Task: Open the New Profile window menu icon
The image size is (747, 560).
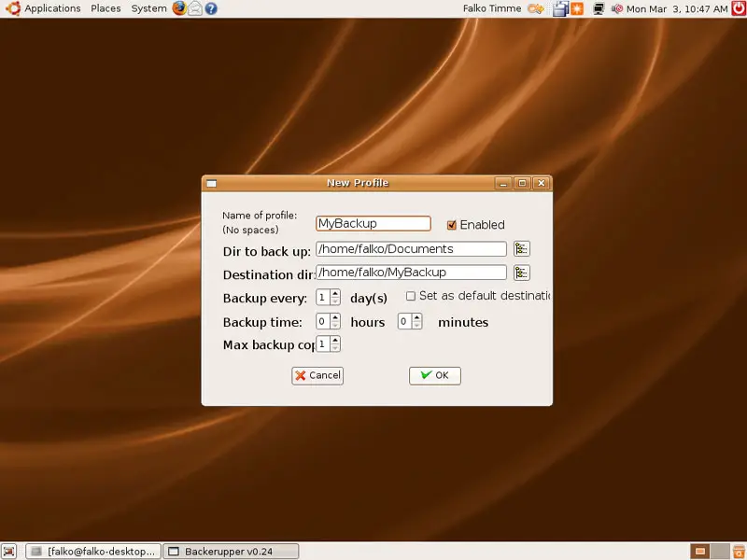Action: [212, 183]
